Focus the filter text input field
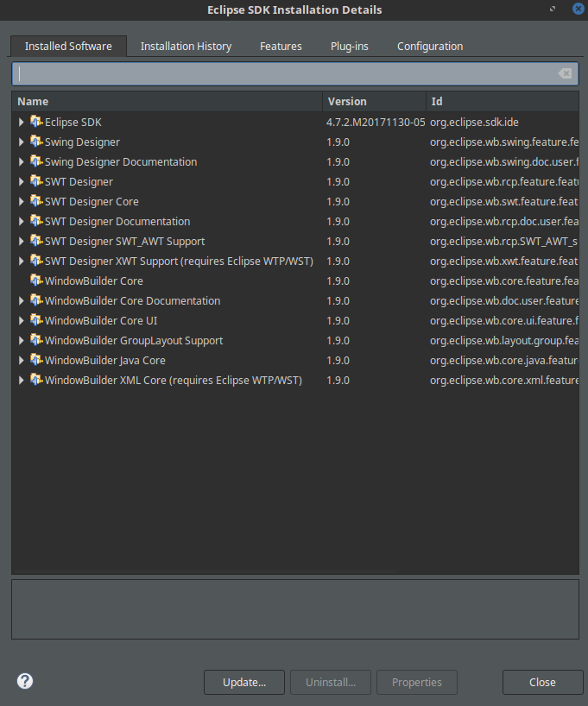This screenshot has height=706, width=588. point(295,73)
